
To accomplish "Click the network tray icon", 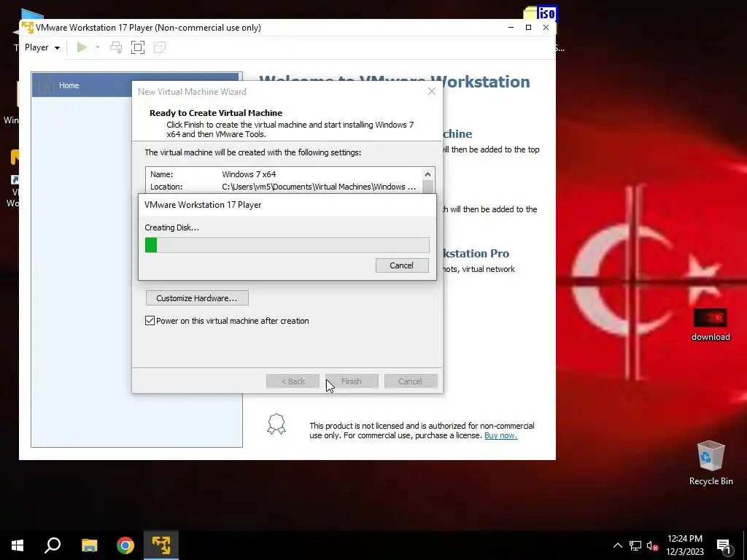I will (x=635, y=545).
